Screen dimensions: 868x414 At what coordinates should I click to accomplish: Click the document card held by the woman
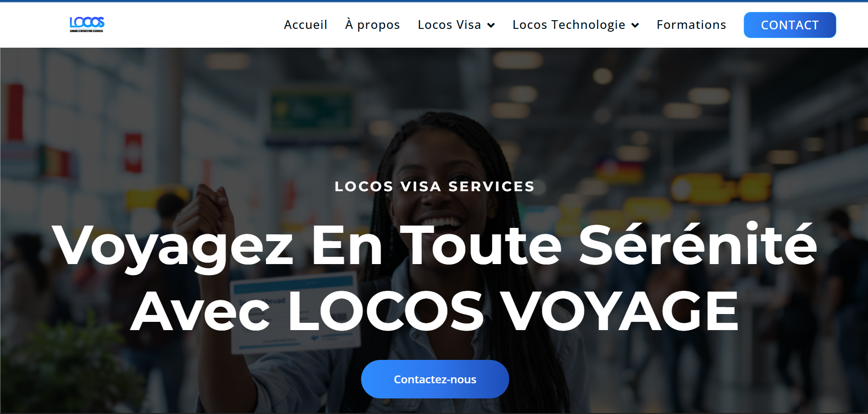pyautogui.click(x=293, y=312)
